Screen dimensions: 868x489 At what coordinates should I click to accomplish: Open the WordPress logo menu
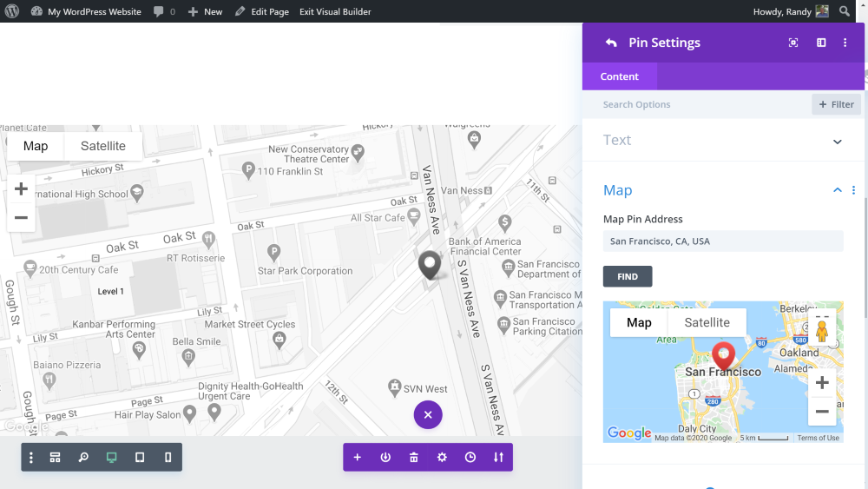tap(11, 11)
